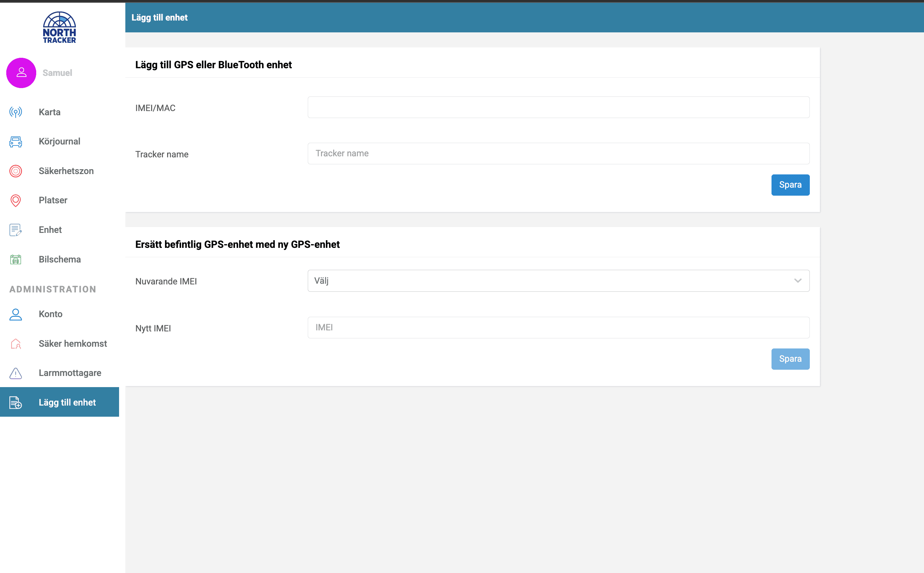Viewport: 924px width, 573px height.
Task: Click the chevron arrow in Välj selector
Action: [797, 281]
